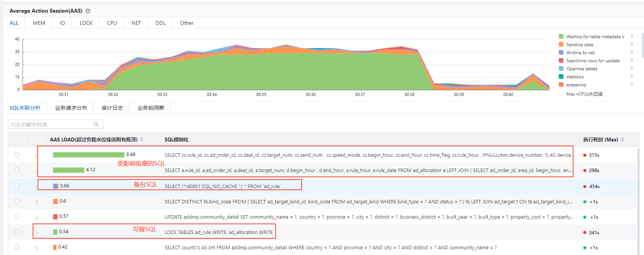Image resolution: width=644 pixels, height=255 pixels.
Task: Click the 341s execution time value
Action: (x=594, y=232)
